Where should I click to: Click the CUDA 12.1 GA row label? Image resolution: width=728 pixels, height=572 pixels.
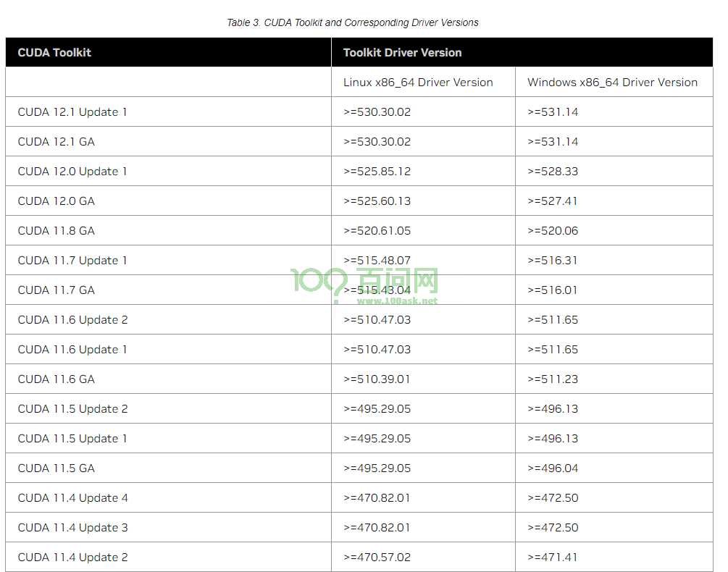tap(57, 142)
